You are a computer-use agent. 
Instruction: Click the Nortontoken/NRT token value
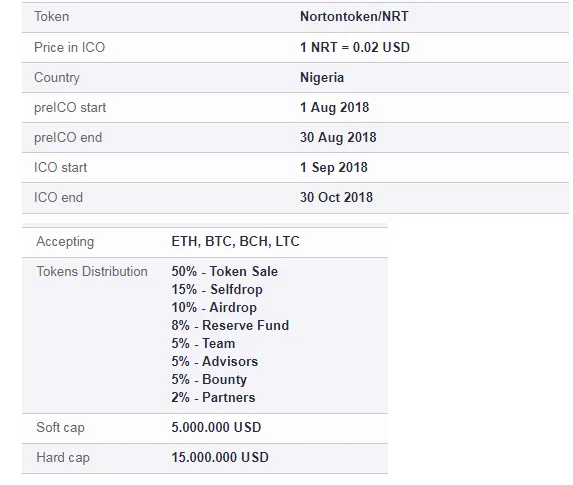pyautogui.click(x=354, y=16)
